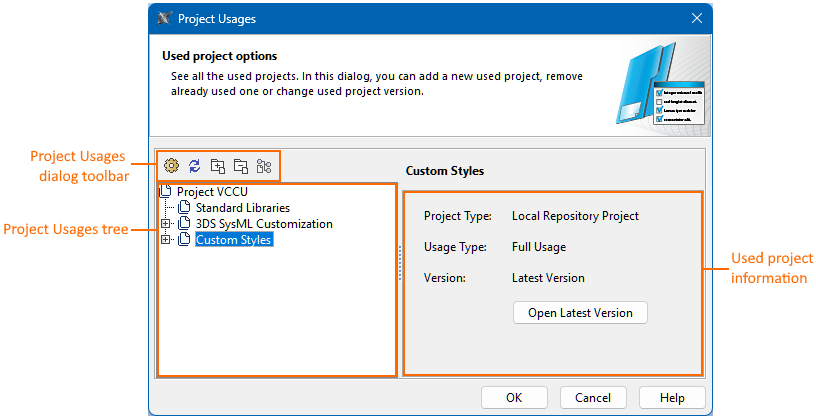Click the Custom Styles file icon
The width and height of the screenshot is (816, 418).
point(184,240)
